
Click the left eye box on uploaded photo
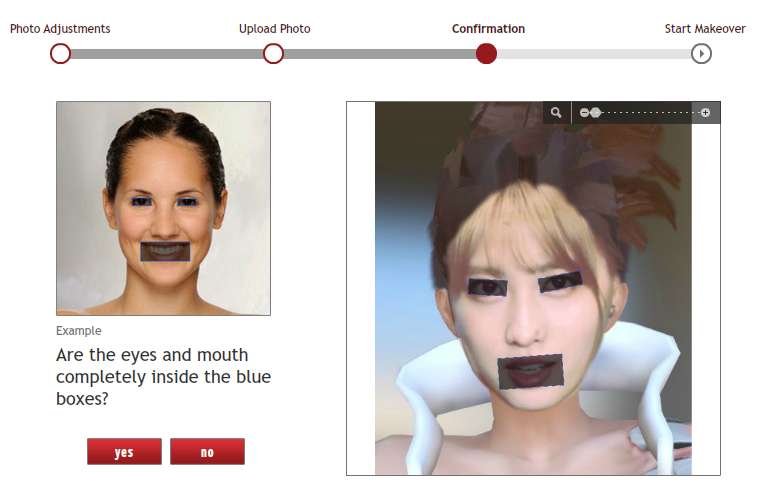(x=488, y=287)
